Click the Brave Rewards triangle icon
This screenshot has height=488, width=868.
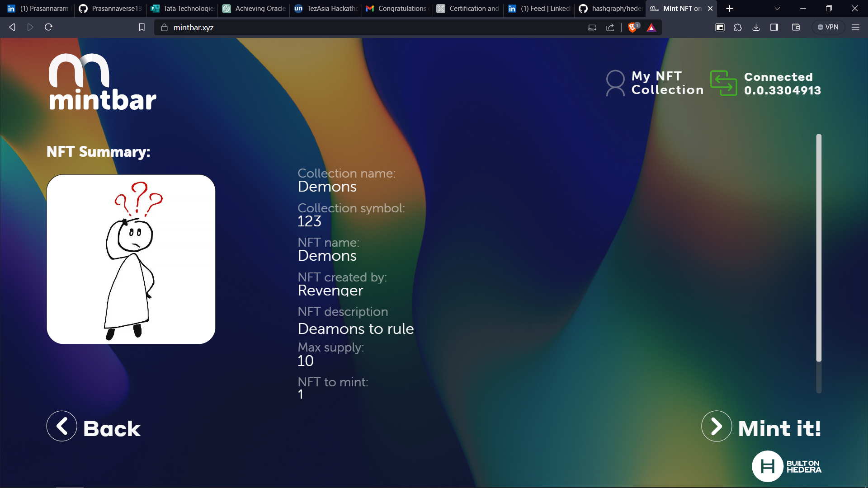651,28
